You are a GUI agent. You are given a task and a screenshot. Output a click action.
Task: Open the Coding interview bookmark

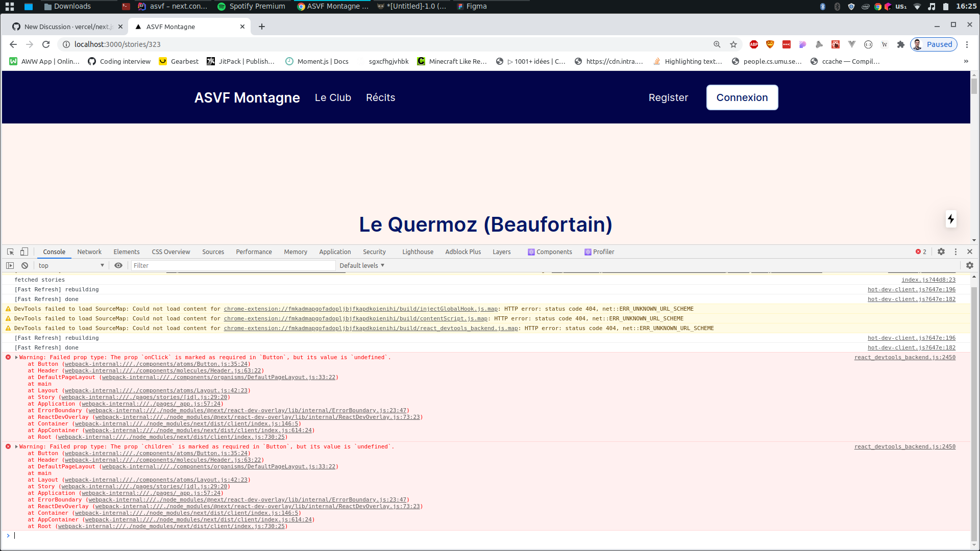point(119,61)
